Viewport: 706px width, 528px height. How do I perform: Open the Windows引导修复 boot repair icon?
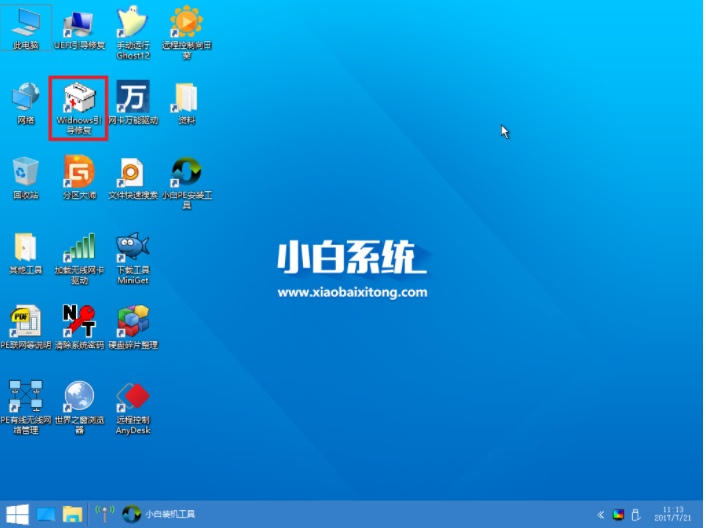click(x=78, y=102)
